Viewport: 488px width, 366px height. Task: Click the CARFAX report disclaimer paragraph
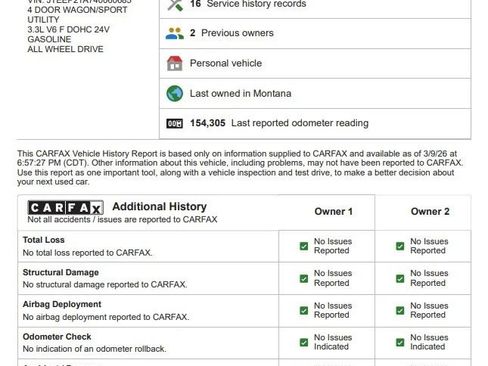[240, 168]
